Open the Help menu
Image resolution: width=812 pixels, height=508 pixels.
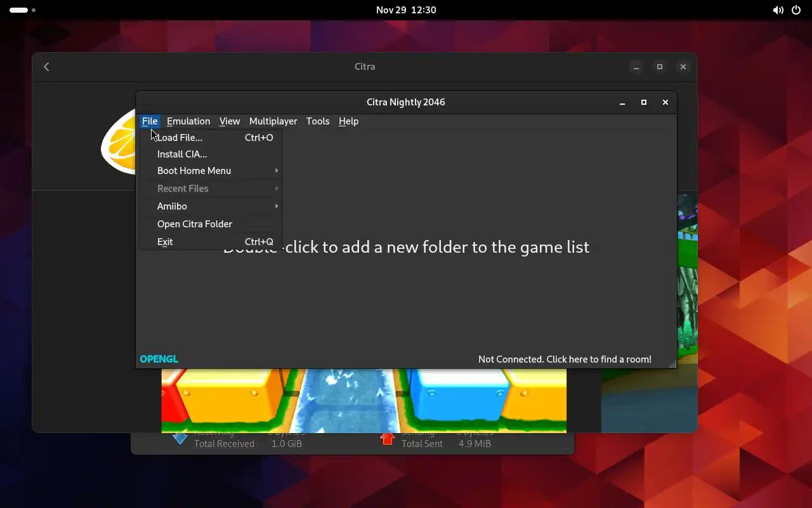click(348, 121)
